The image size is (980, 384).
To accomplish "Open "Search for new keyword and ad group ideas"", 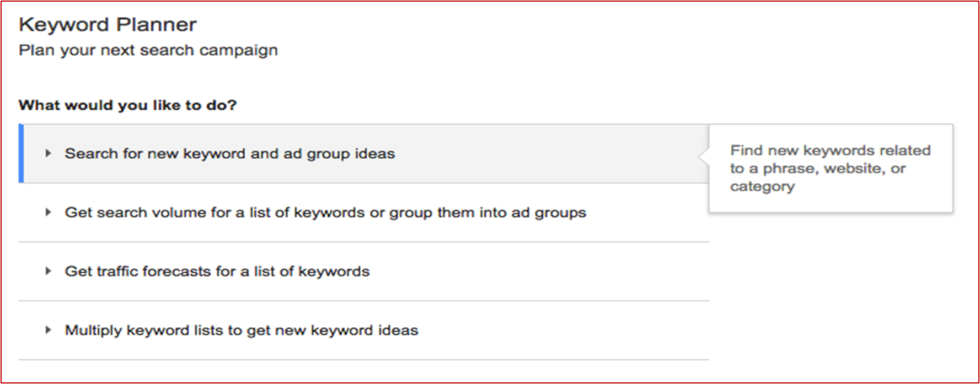I will 229,154.
